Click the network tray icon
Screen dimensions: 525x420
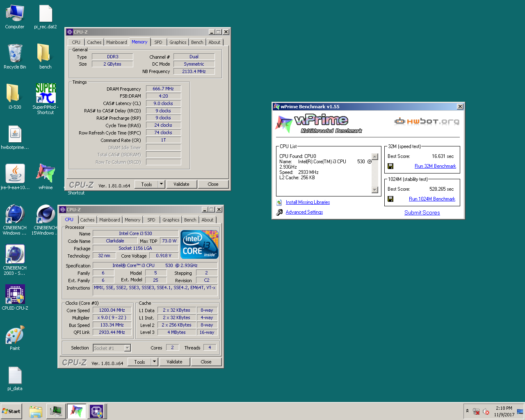pos(476,411)
